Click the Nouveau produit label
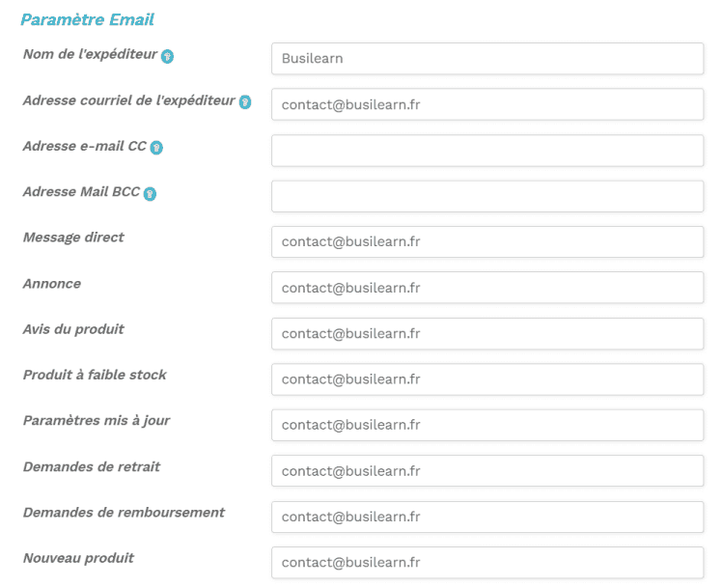The width and height of the screenshot is (722, 588). [79, 558]
